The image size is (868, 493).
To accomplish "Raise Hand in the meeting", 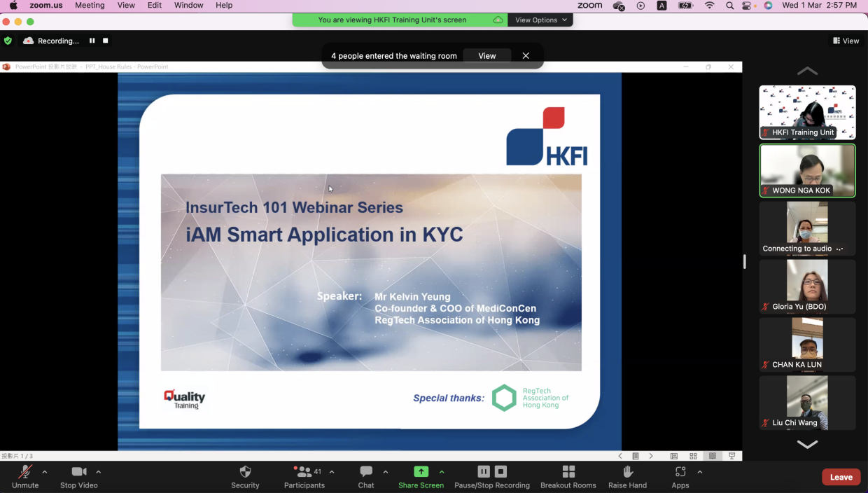I will [x=628, y=476].
